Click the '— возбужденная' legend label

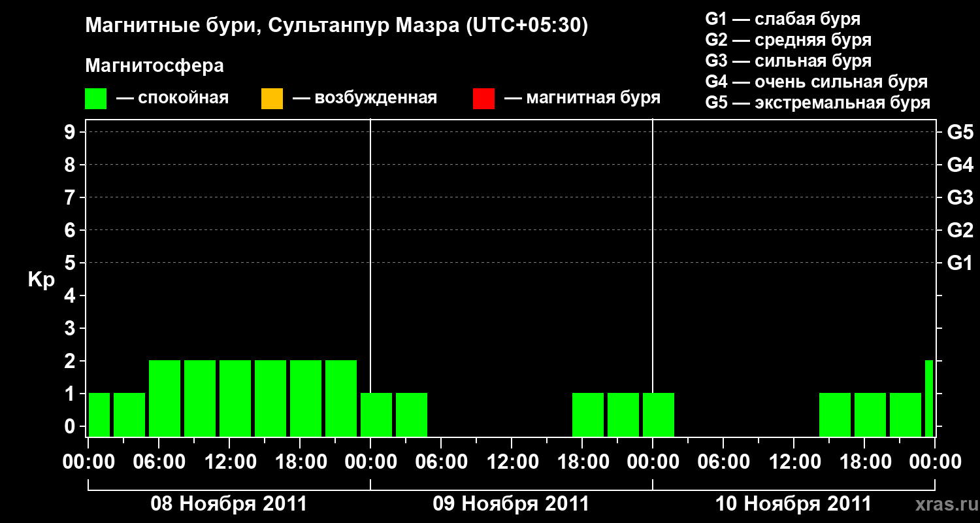click(x=365, y=99)
